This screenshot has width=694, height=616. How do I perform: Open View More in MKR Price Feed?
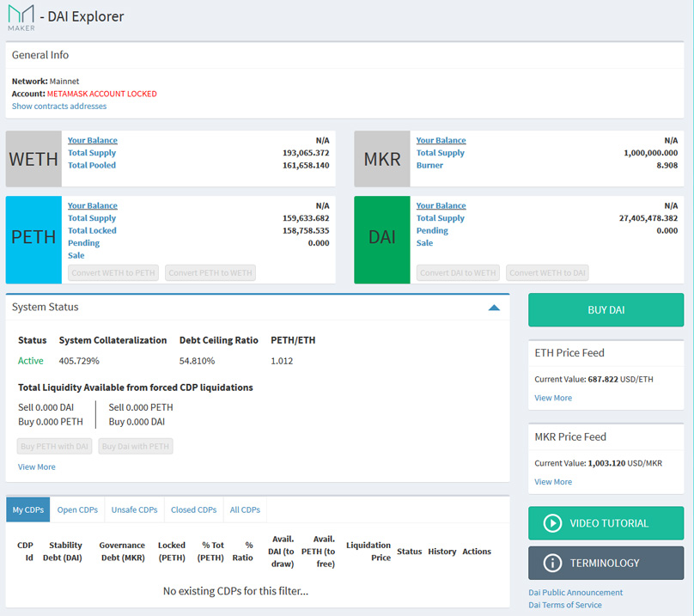553,482
